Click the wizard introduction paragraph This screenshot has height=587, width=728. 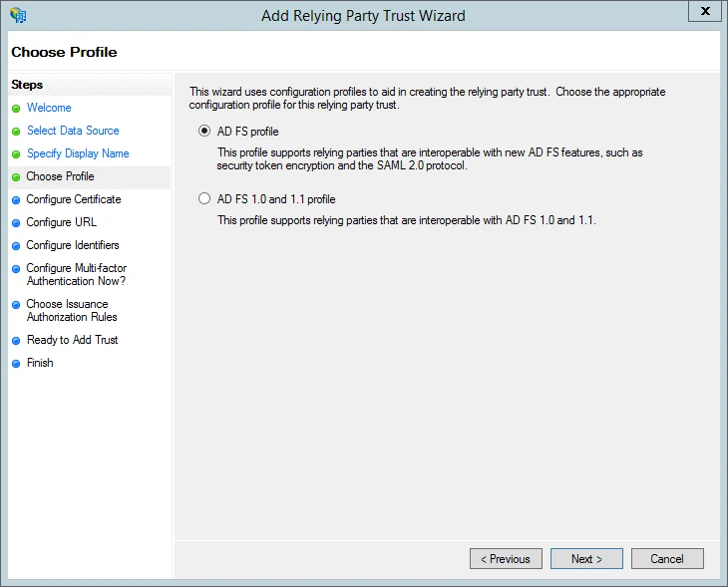click(427, 98)
